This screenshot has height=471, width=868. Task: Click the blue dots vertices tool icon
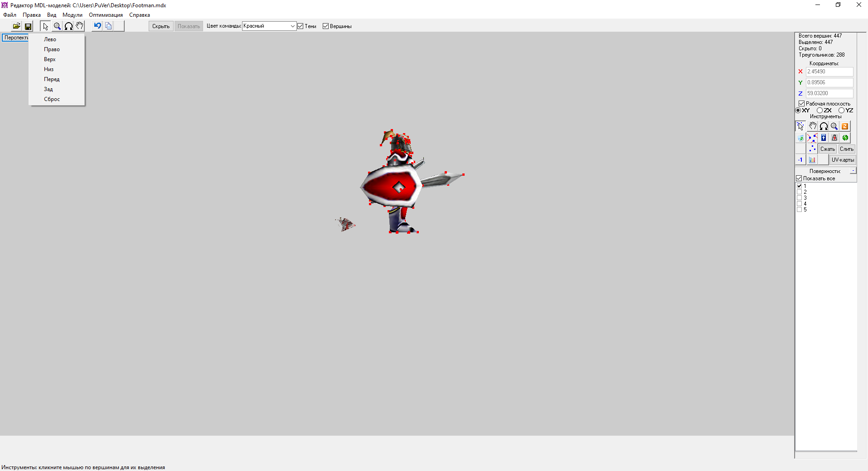(x=812, y=149)
